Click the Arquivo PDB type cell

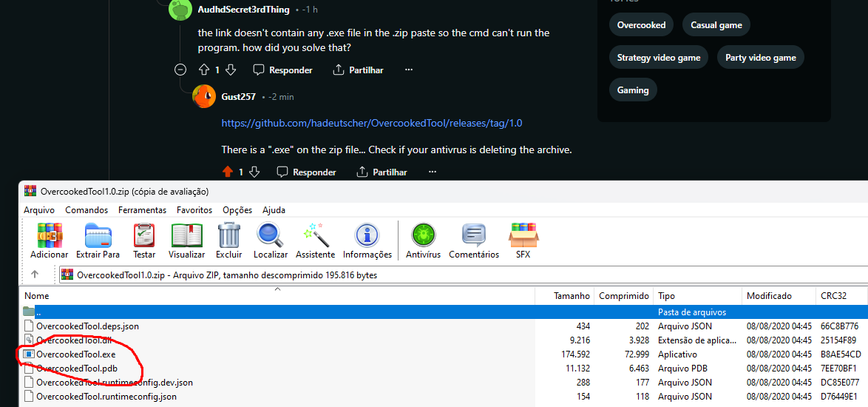(682, 368)
